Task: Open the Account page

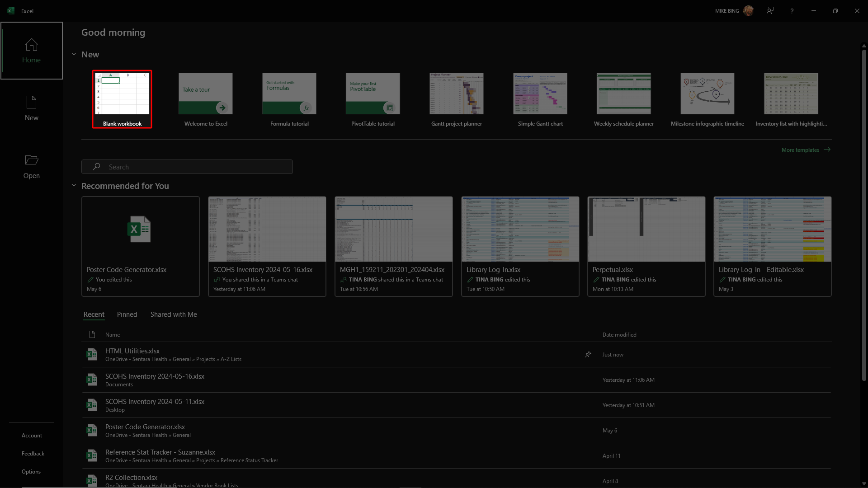Action: (32, 436)
